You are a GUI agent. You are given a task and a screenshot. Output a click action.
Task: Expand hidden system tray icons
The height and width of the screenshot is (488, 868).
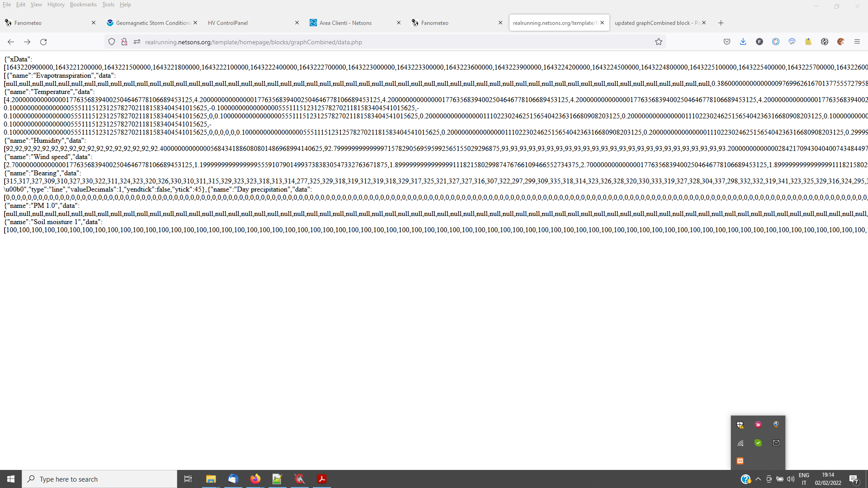click(x=759, y=479)
